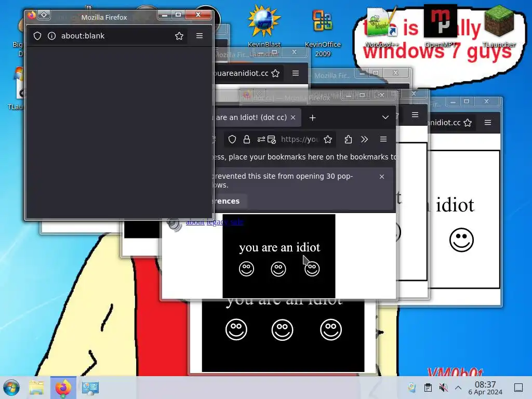Image resolution: width=532 pixels, height=399 pixels.
Task: Click the clipboard tray icon
Action: pos(428,388)
